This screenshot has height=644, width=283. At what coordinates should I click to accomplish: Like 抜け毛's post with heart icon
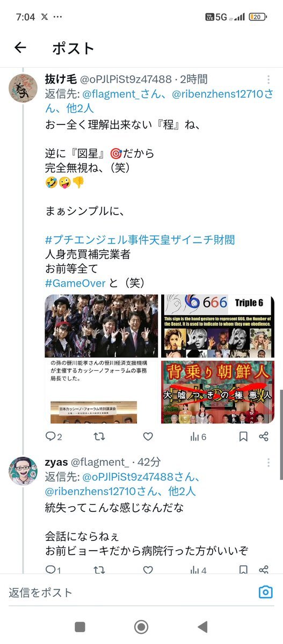pos(148,436)
